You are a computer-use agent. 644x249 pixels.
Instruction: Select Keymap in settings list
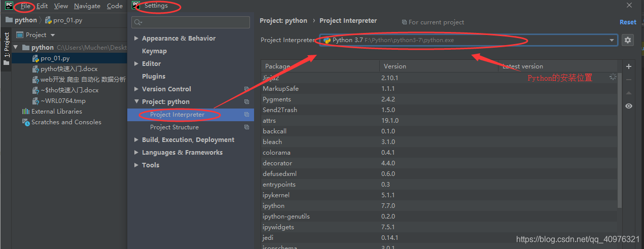pos(154,51)
